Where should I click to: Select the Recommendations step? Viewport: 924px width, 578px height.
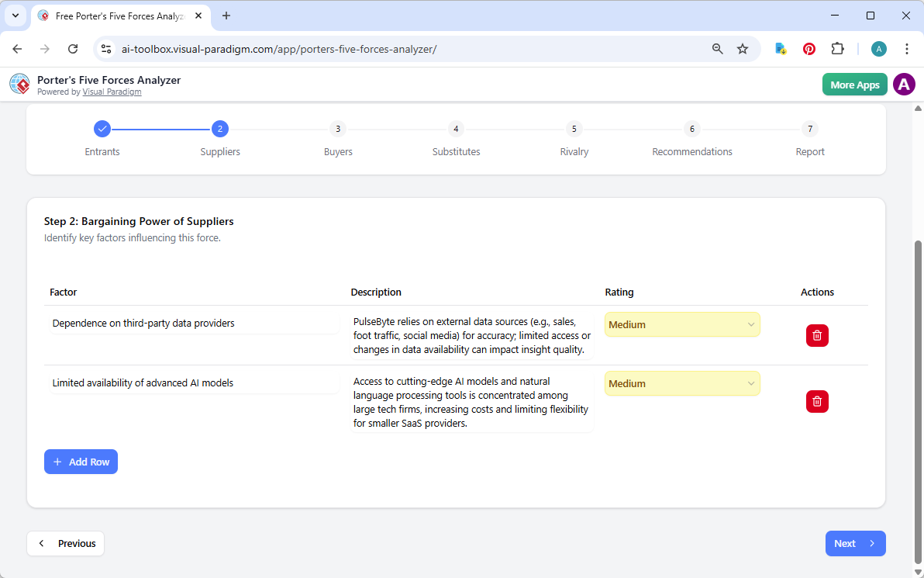(691, 129)
